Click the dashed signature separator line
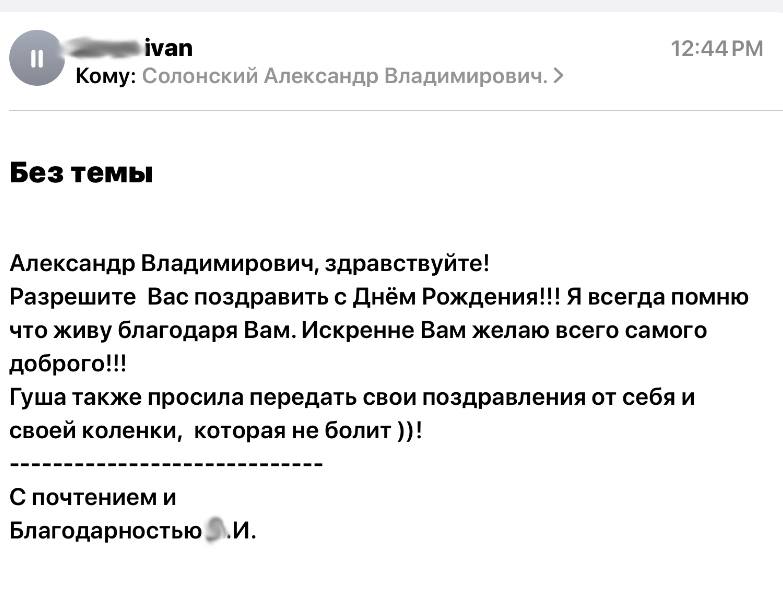This screenshot has width=783, height=597. pos(166,464)
